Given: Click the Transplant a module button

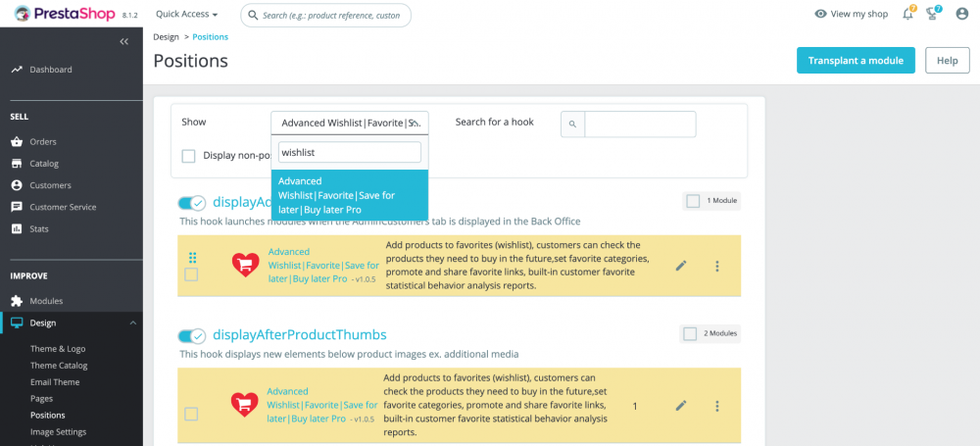Looking at the screenshot, I should [856, 61].
